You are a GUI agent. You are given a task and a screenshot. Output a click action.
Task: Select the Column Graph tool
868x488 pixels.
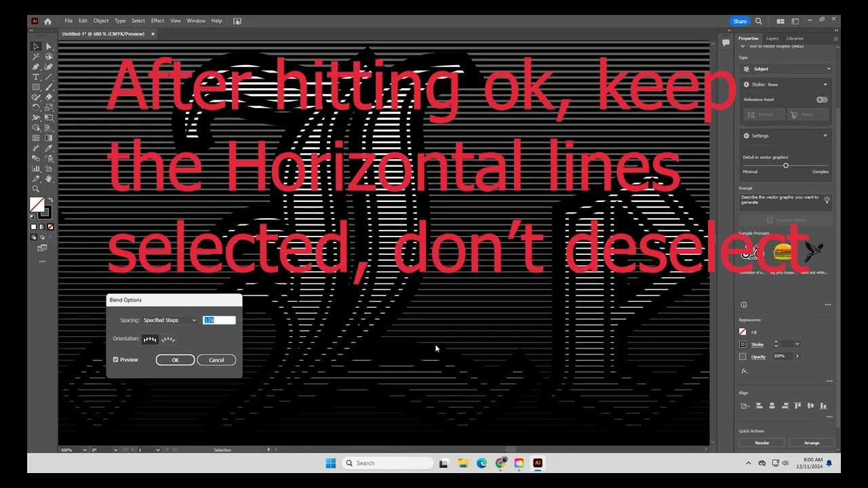(36, 169)
